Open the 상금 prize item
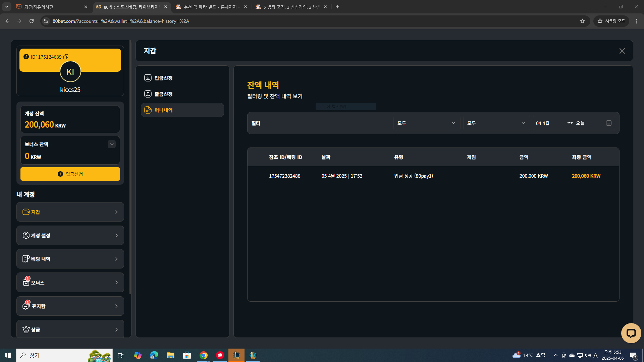This screenshot has height=362, width=644. pos(70,329)
